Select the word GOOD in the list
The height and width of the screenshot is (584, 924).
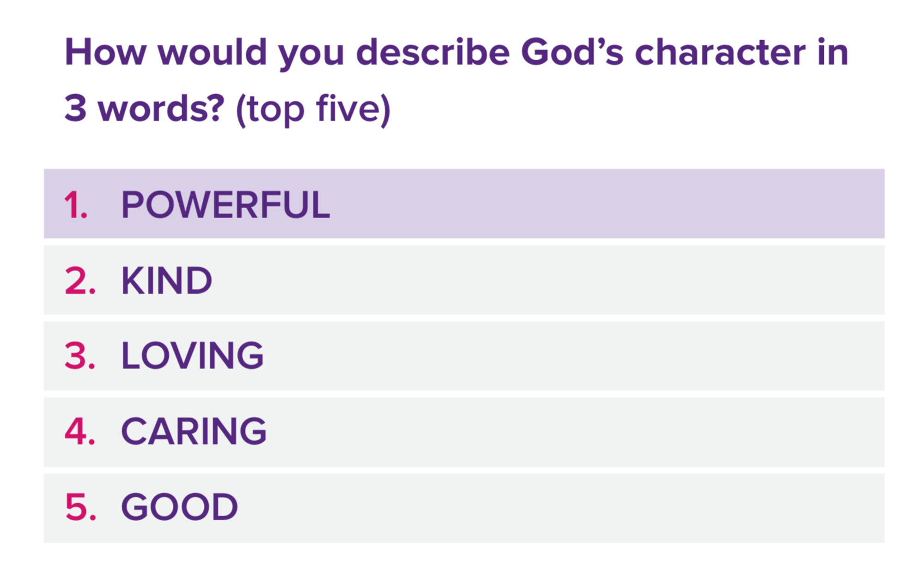point(179,507)
